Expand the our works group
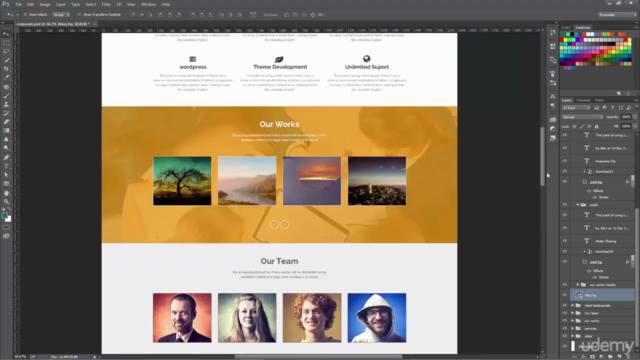 [572, 321]
